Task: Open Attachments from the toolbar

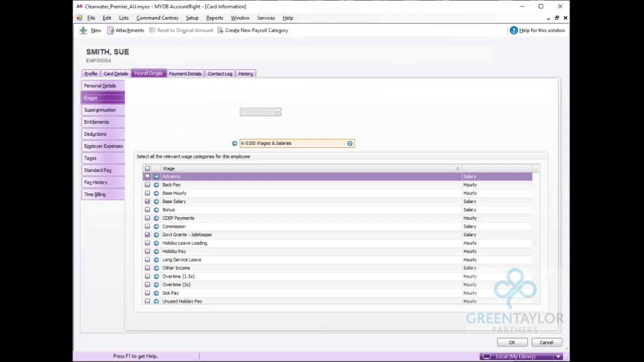Action: tap(126, 30)
